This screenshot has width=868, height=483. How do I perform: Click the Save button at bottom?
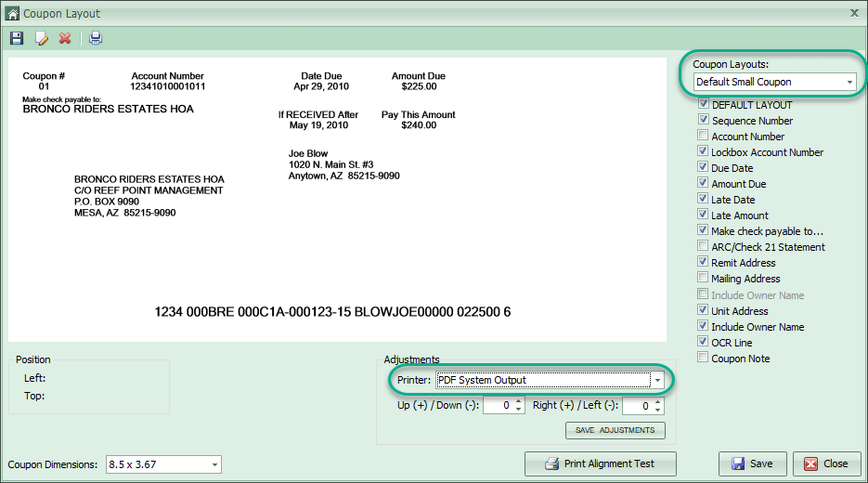click(x=752, y=464)
